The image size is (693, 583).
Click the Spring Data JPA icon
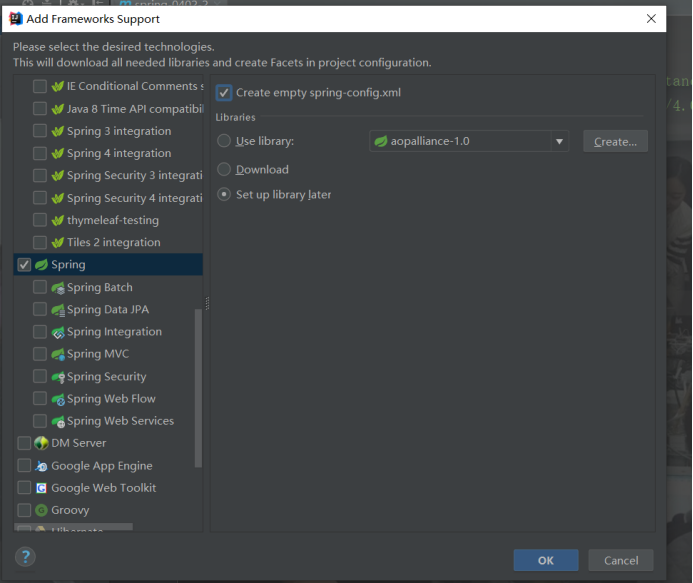click(x=58, y=310)
